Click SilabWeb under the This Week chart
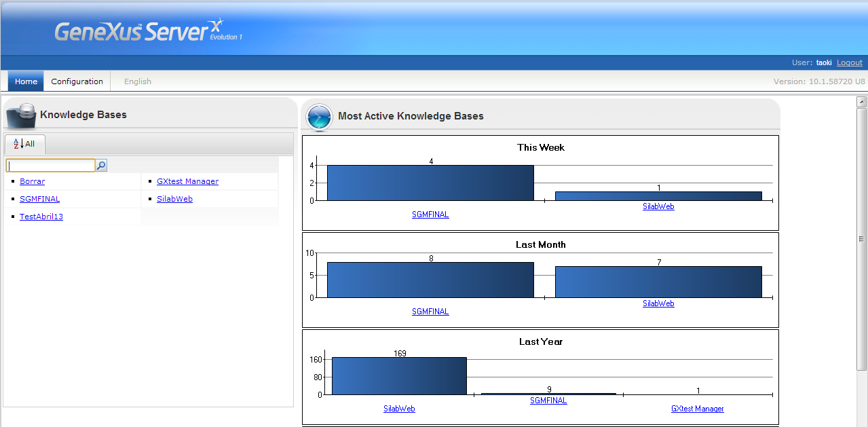This screenshot has width=868, height=427. click(x=658, y=206)
